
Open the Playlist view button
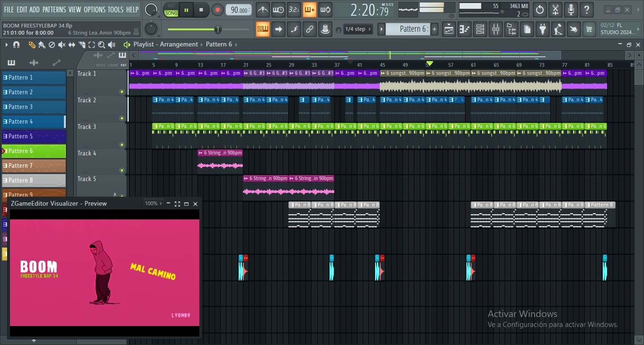[449, 29]
